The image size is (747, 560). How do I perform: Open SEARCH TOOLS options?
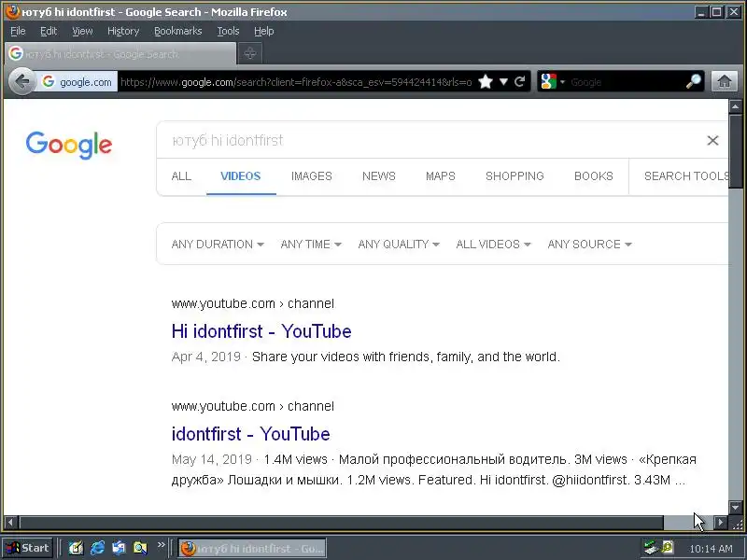click(686, 176)
